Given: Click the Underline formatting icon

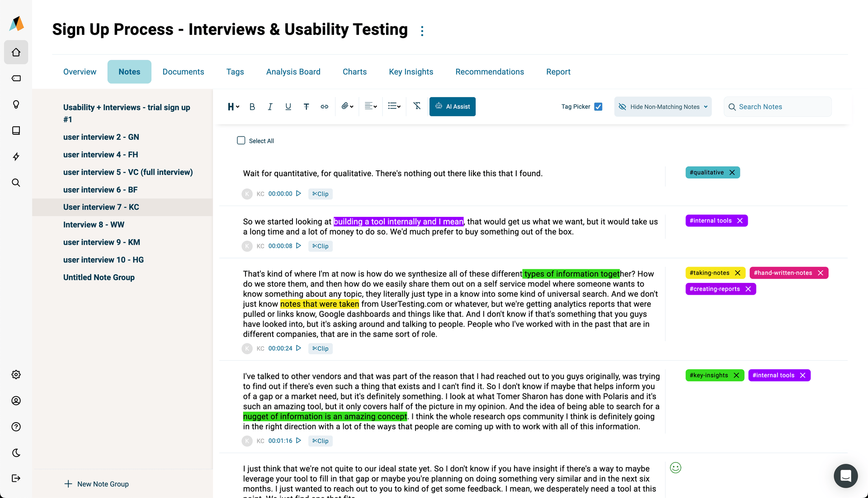Looking at the screenshot, I should tap(288, 107).
